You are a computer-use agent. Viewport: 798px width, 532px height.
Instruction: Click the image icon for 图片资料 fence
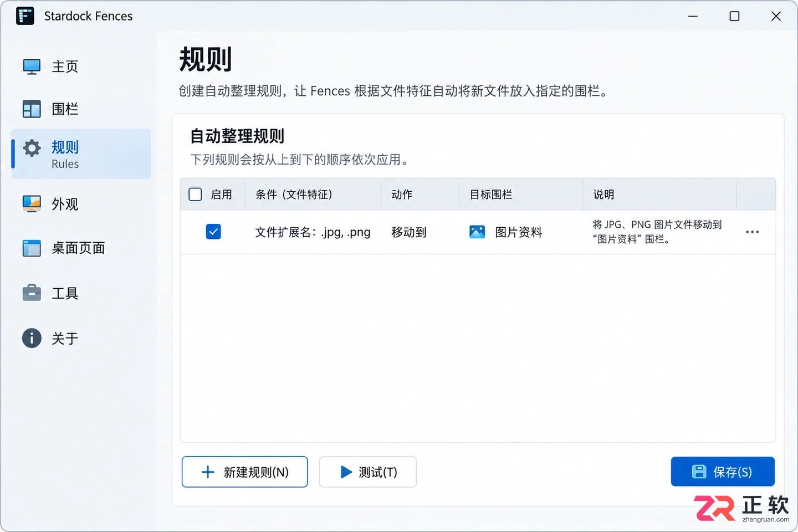click(x=477, y=232)
